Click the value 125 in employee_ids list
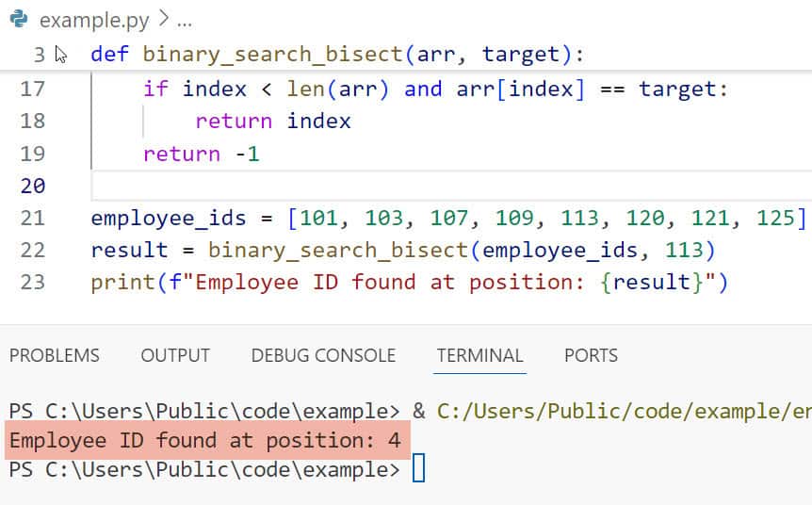The width and height of the screenshot is (812, 505). click(x=776, y=218)
